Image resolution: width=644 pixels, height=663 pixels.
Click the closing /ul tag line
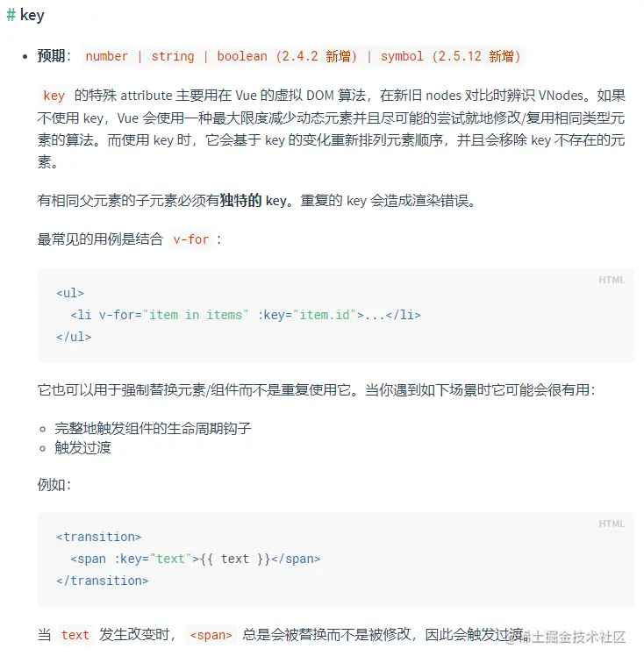(x=74, y=337)
